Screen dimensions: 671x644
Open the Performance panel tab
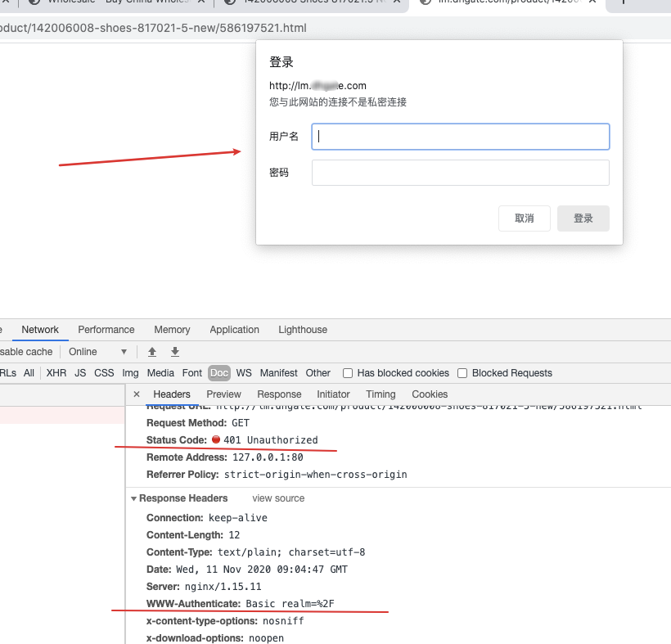[106, 330]
